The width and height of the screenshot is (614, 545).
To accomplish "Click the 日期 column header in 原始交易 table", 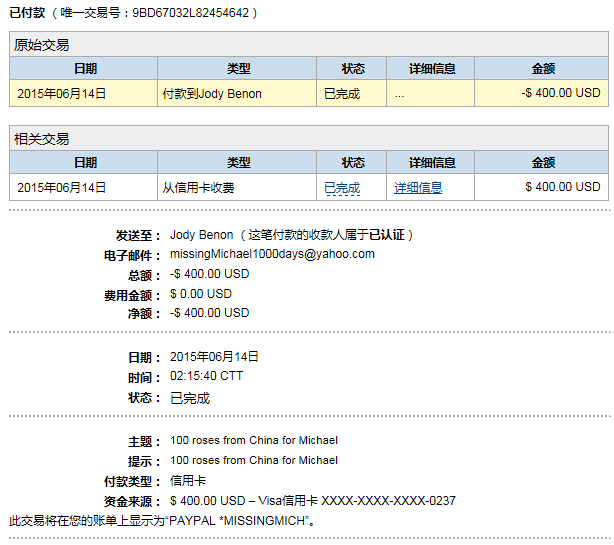I will (x=85, y=69).
